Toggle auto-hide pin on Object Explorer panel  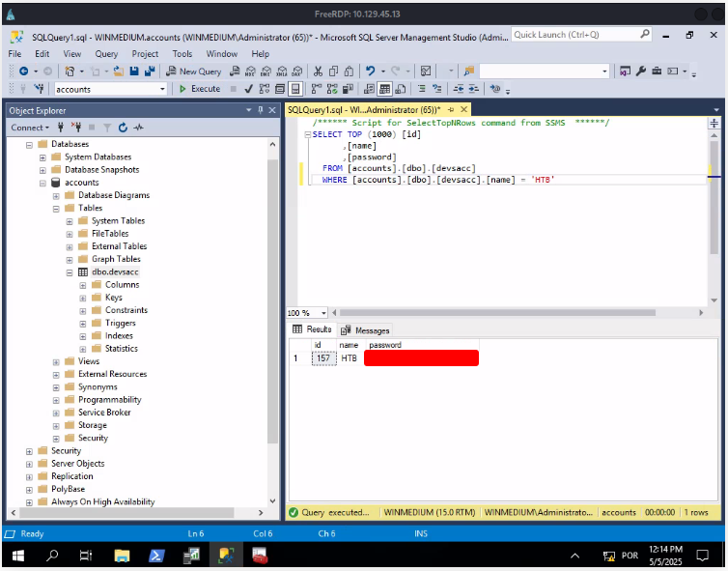[261, 110]
